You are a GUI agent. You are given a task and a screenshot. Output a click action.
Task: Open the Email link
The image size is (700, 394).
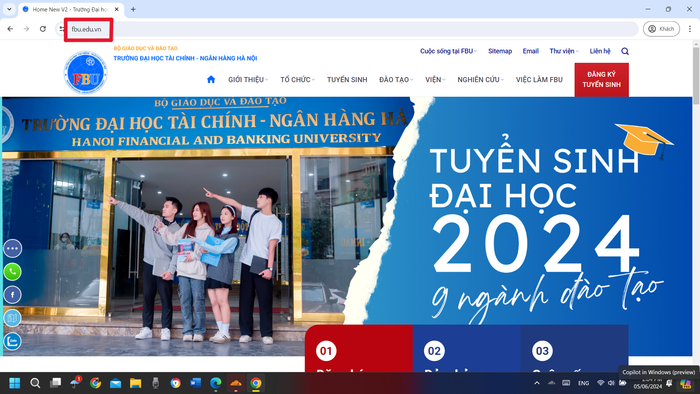pyautogui.click(x=530, y=51)
